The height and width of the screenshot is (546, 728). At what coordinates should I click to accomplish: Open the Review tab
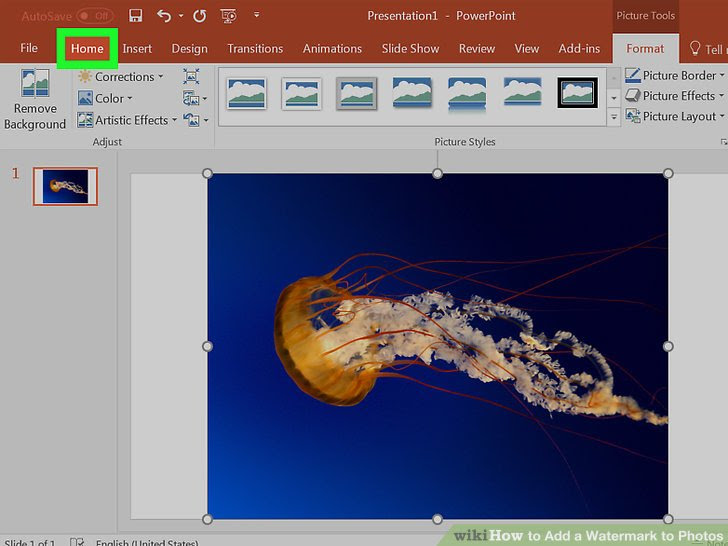pos(477,48)
